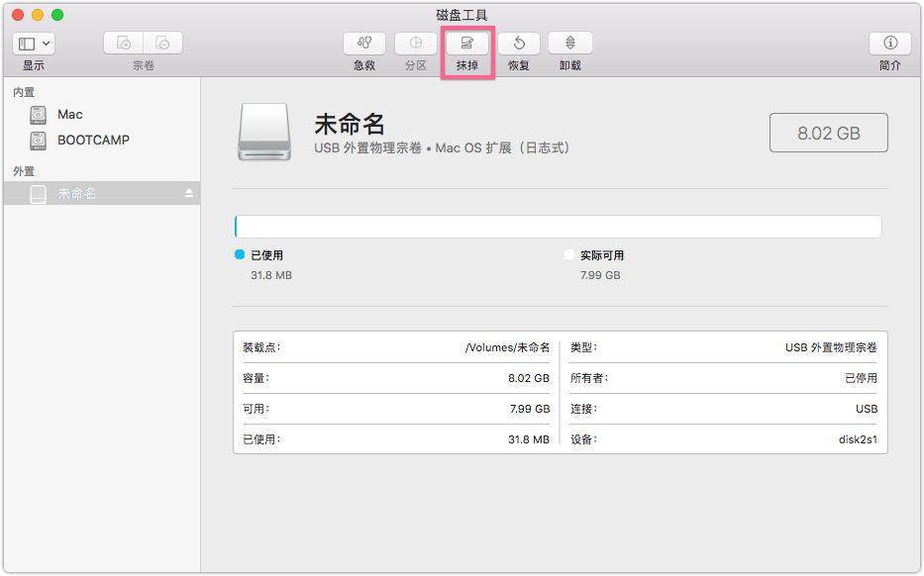This screenshot has width=924, height=576.
Task: Click the 8.02 GB capacity badge
Action: coord(828,132)
